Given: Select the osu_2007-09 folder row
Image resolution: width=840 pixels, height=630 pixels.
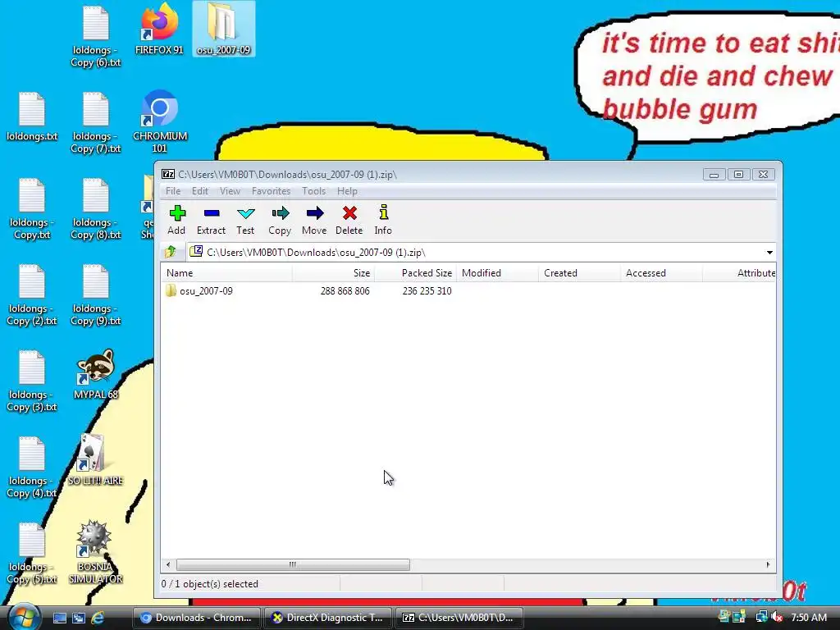Looking at the screenshot, I should tap(468, 291).
